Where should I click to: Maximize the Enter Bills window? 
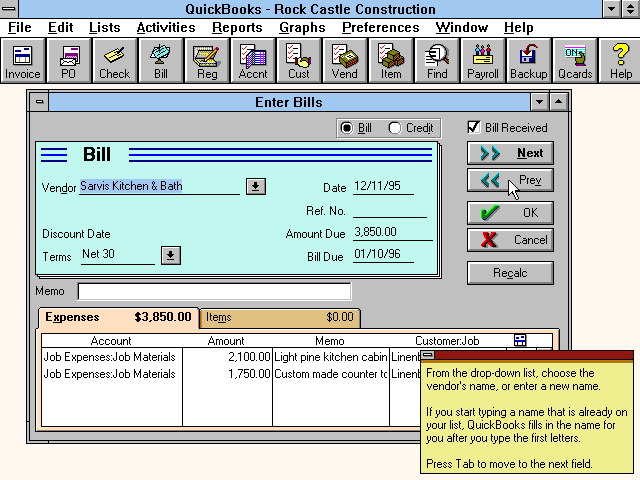[x=558, y=102]
